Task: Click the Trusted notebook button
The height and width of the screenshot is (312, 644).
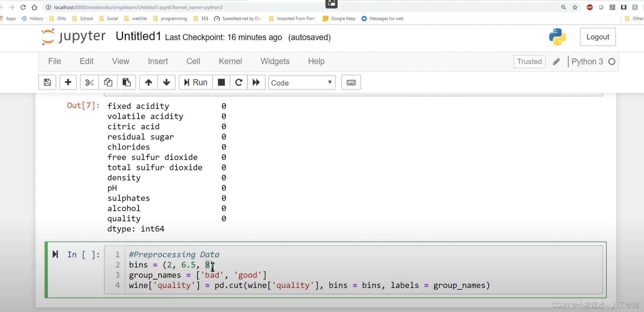Action: pos(529,62)
